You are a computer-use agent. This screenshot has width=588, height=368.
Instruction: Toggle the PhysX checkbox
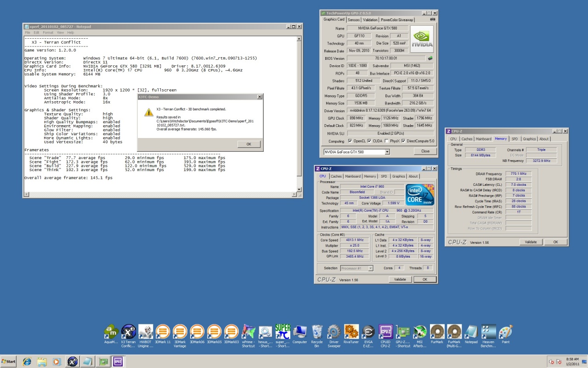(387, 141)
